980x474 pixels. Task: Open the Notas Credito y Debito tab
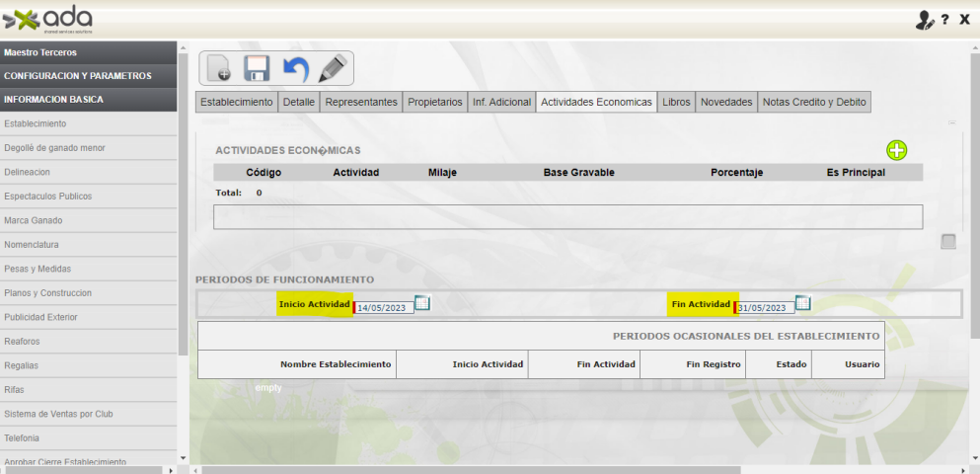pyautogui.click(x=814, y=102)
